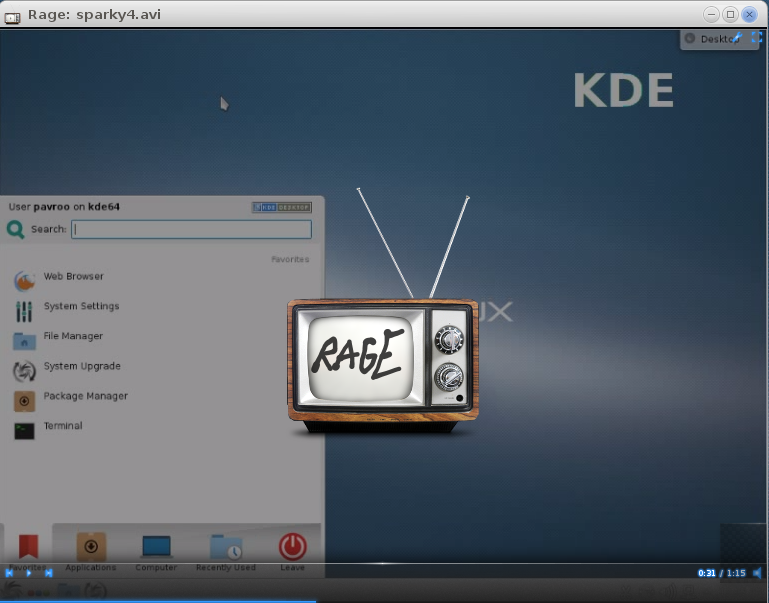Viewport: 769px width, 603px height.
Task: Click the 'Rage: sparky4.avi' window title
Action: [x=94, y=14]
